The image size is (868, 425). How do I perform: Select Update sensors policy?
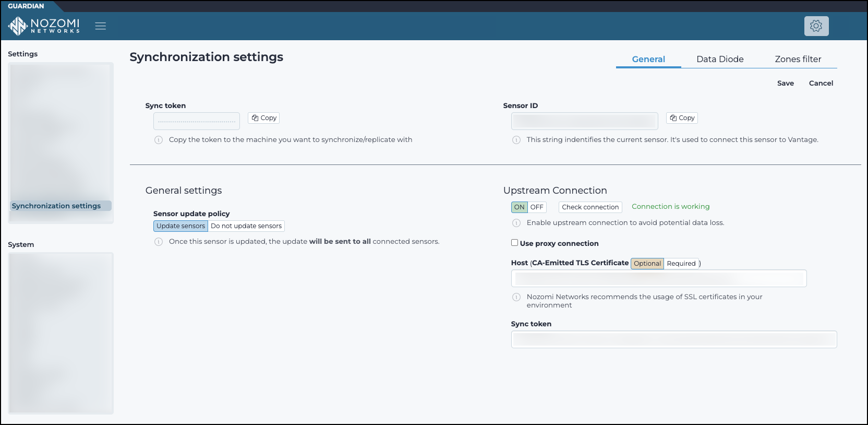(x=180, y=226)
